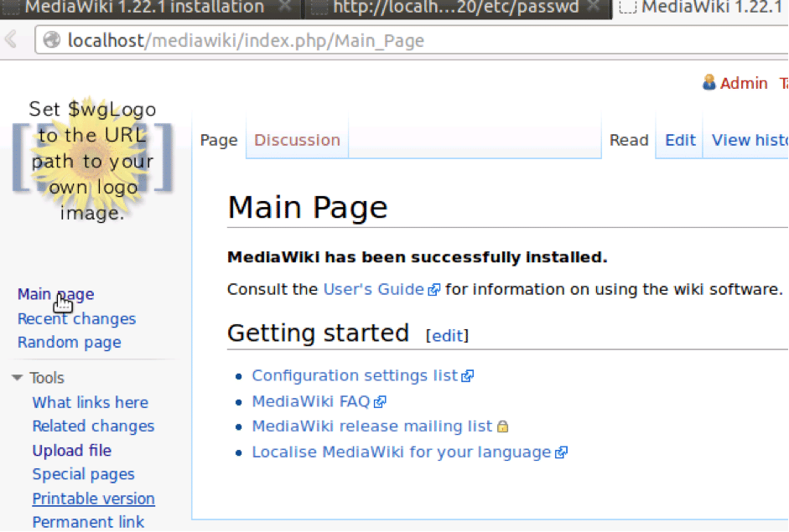The height and width of the screenshot is (532, 789).
Task: Click edit link beside Getting started
Action: click(x=448, y=336)
